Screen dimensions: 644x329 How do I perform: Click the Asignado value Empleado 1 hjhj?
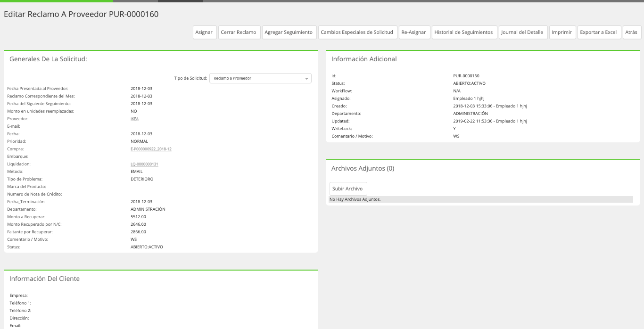(x=470, y=99)
